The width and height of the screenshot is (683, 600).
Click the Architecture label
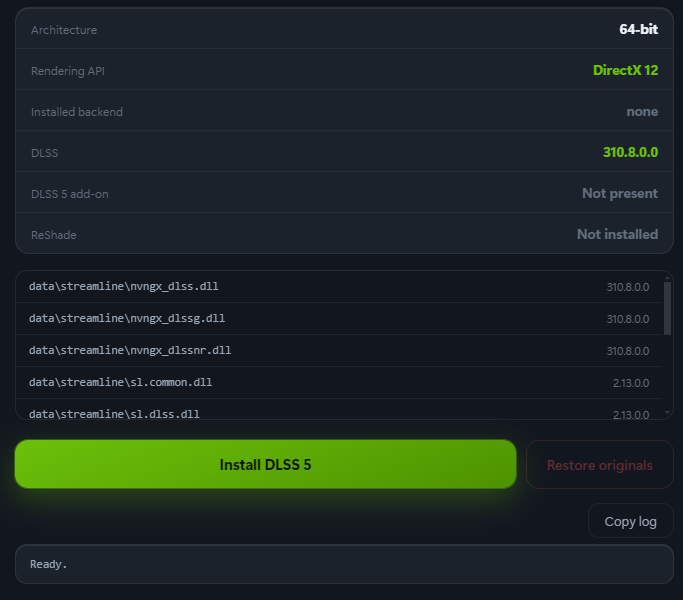(x=64, y=30)
